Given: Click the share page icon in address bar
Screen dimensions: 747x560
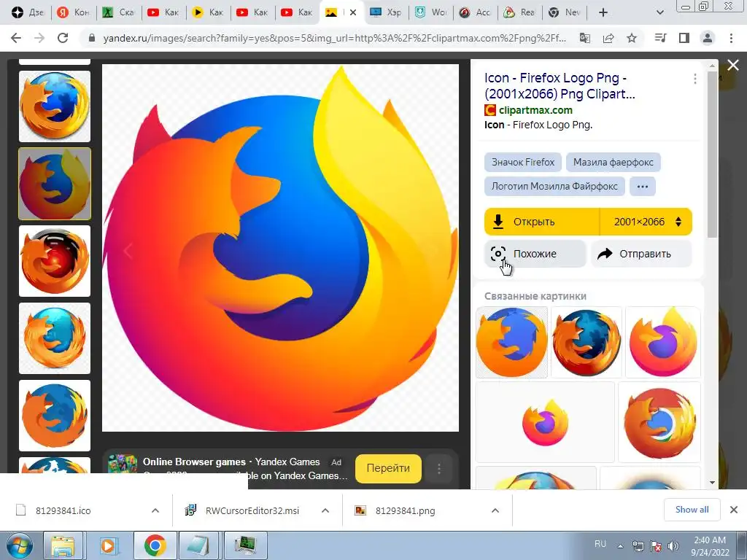Looking at the screenshot, I should [608, 38].
